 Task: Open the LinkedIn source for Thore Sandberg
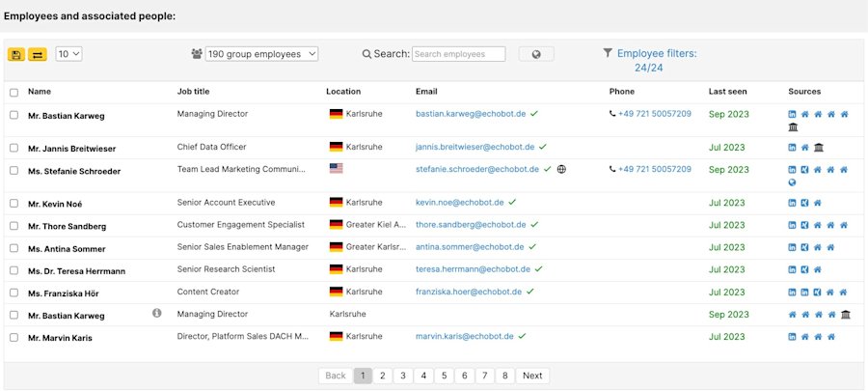[792, 225]
